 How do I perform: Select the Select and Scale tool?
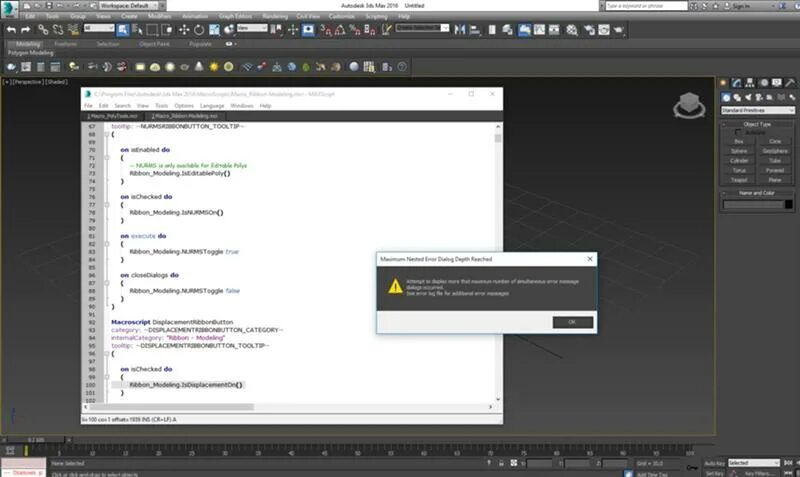coord(214,30)
